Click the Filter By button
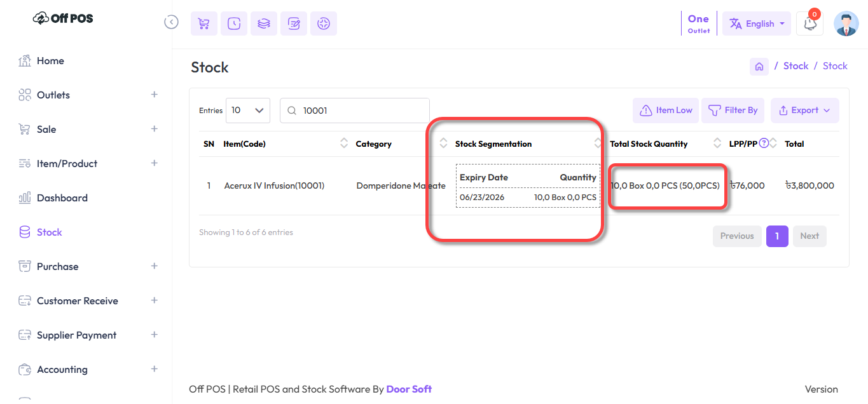 (x=733, y=111)
